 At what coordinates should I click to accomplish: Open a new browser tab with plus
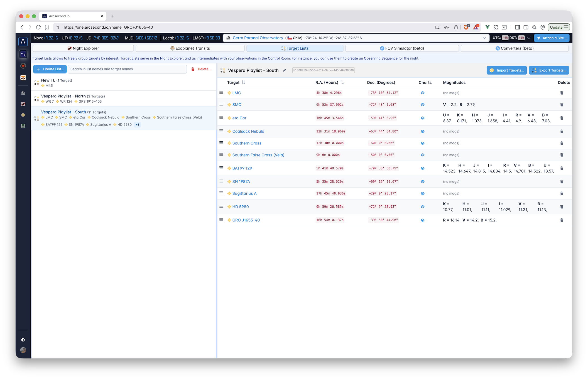tap(112, 16)
